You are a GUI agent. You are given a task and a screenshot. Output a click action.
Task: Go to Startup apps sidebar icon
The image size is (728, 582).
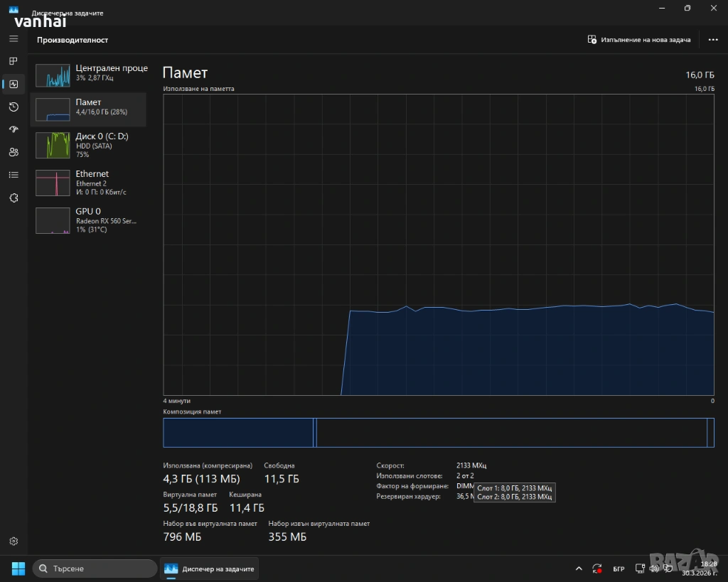pyautogui.click(x=14, y=129)
